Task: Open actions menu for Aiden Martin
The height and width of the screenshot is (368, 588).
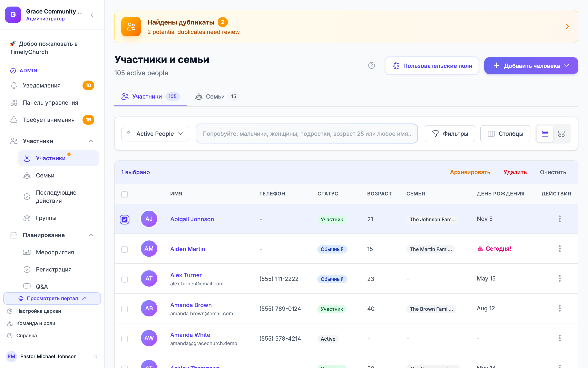Action: tap(560, 249)
